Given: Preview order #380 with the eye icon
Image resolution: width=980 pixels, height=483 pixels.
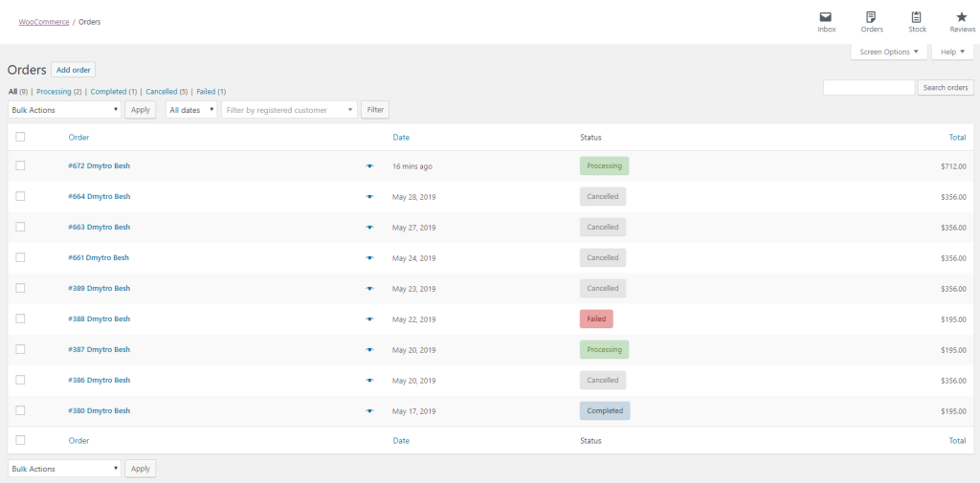Looking at the screenshot, I should click(369, 411).
